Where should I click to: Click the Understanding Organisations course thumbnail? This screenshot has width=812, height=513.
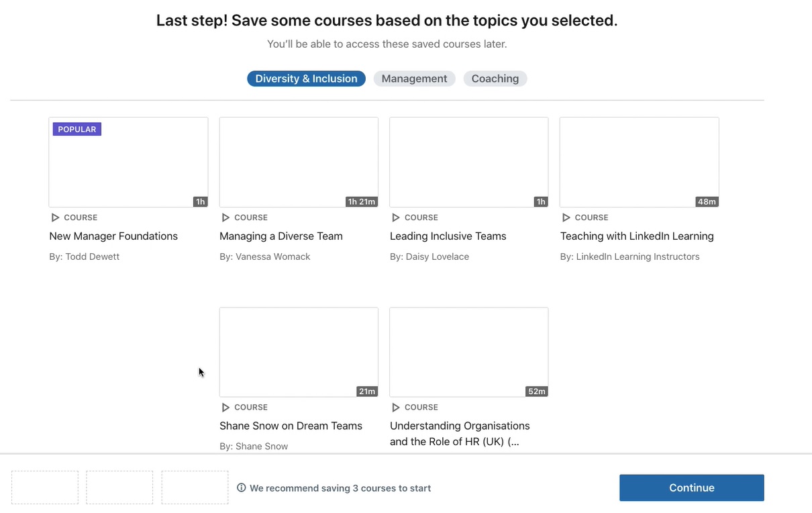click(469, 352)
